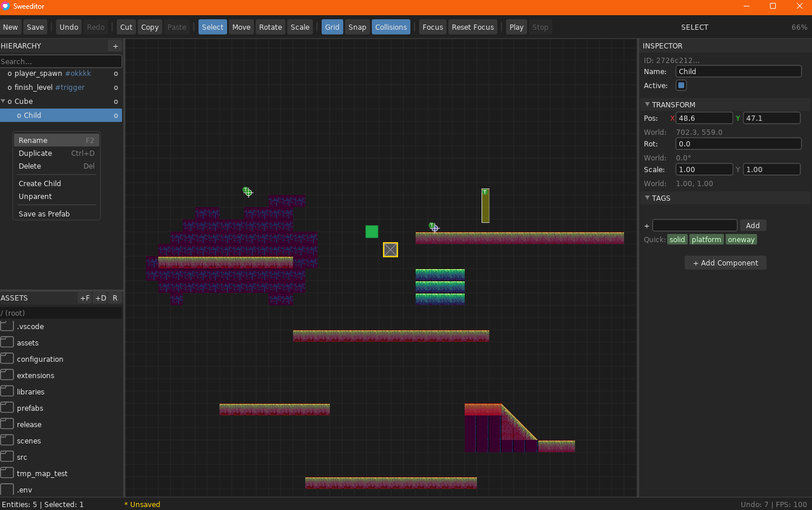The height and width of the screenshot is (510, 812).
Task: Create new file with +F button
Action: pos(85,298)
